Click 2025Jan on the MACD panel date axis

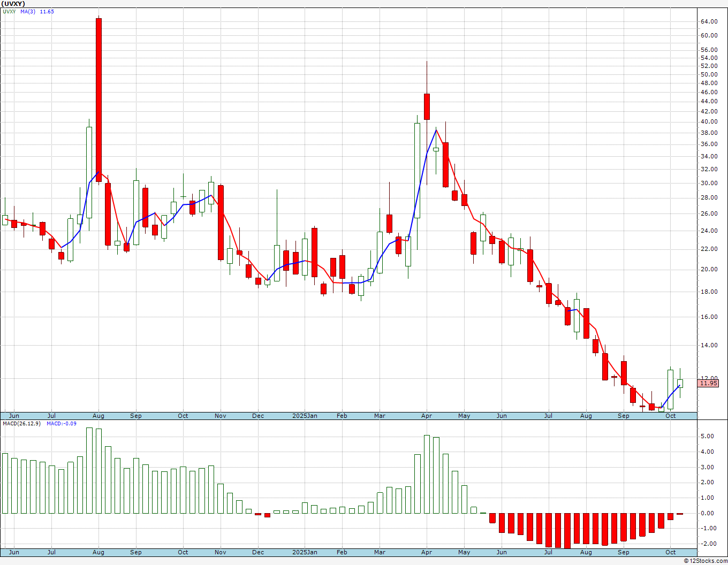(305, 552)
